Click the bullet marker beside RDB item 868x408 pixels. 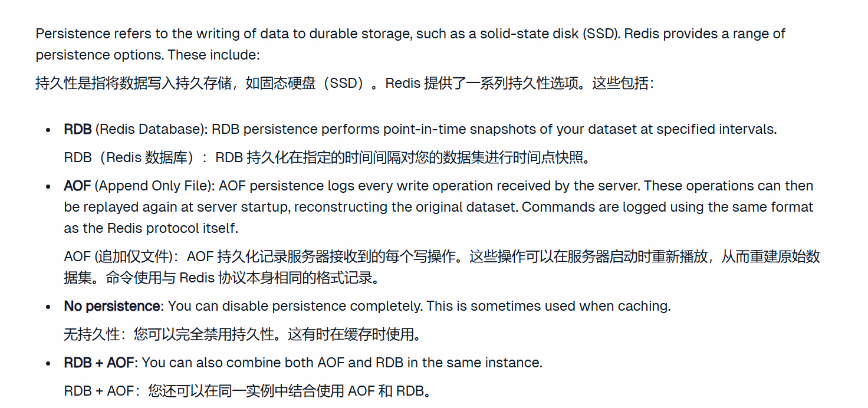(x=48, y=130)
